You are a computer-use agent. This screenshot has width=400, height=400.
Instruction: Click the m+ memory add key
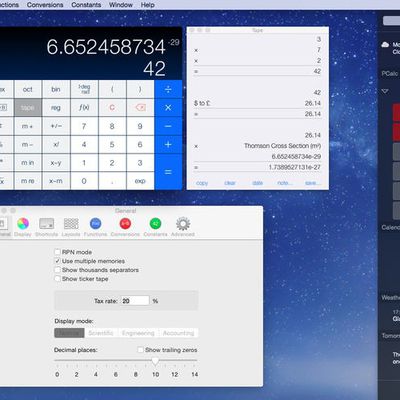pyautogui.click(x=28, y=126)
